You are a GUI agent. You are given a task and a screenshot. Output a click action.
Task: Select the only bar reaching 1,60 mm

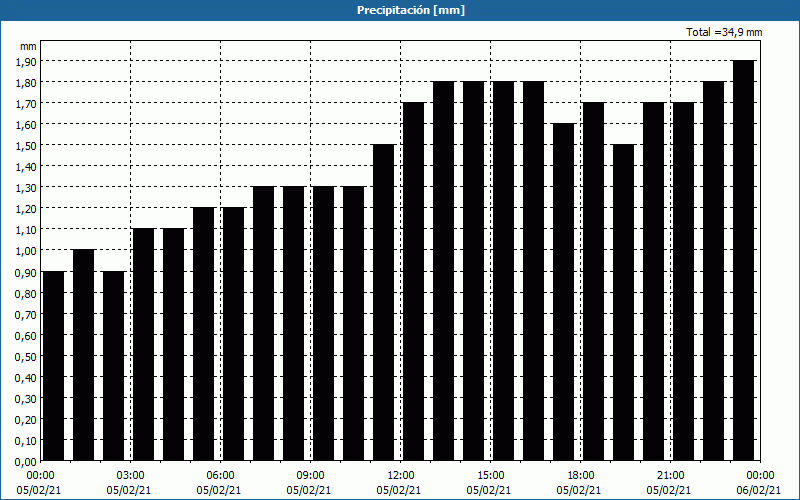point(564,292)
